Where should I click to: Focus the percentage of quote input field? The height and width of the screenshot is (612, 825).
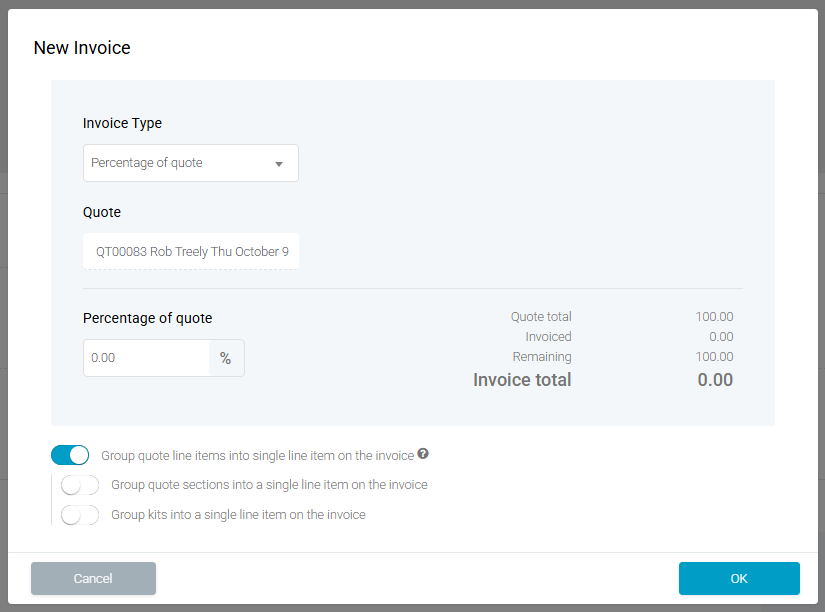coord(146,358)
